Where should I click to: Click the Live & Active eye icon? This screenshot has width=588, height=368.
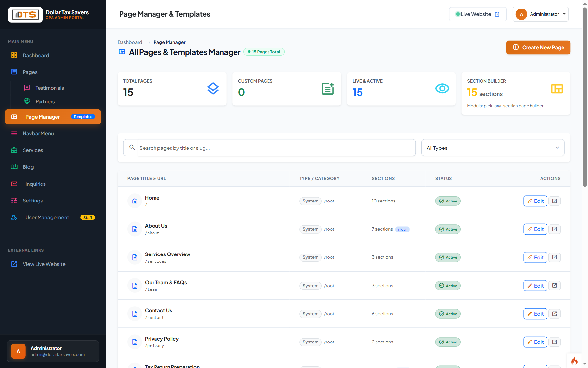pos(442,88)
